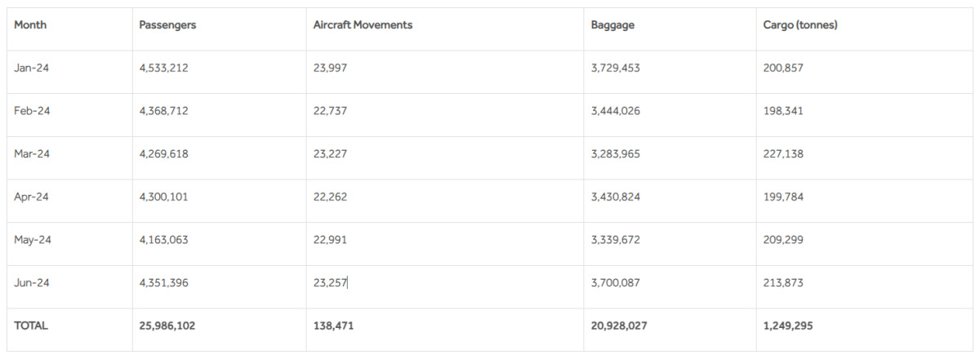Click the May-24 month cell
Viewport: 980px width, 359px height.
pyautogui.click(x=33, y=240)
